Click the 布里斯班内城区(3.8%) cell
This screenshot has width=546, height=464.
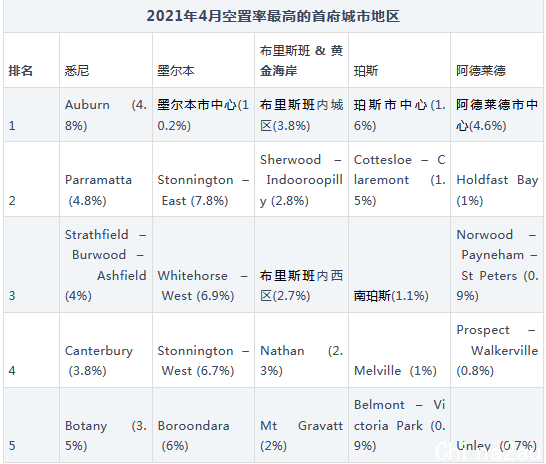pyautogui.click(x=302, y=115)
